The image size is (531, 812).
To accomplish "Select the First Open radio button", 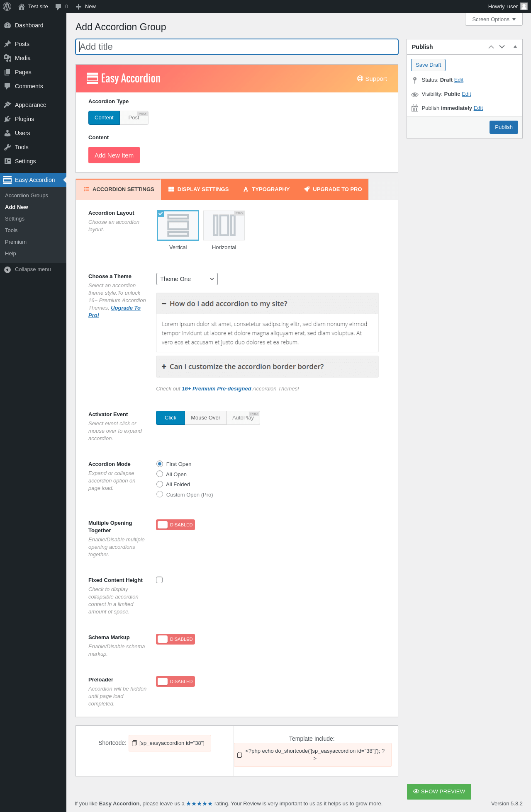I will point(160,464).
